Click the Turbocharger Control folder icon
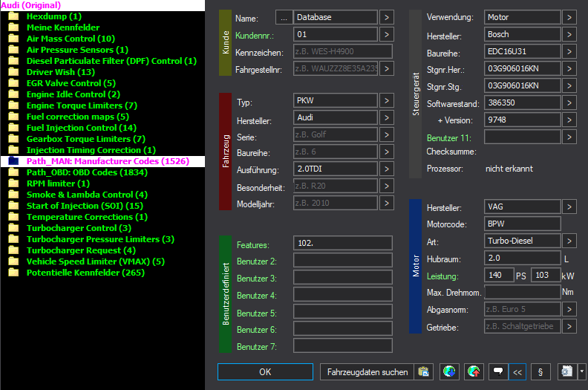The width and height of the screenshot is (588, 390). point(14,228)
